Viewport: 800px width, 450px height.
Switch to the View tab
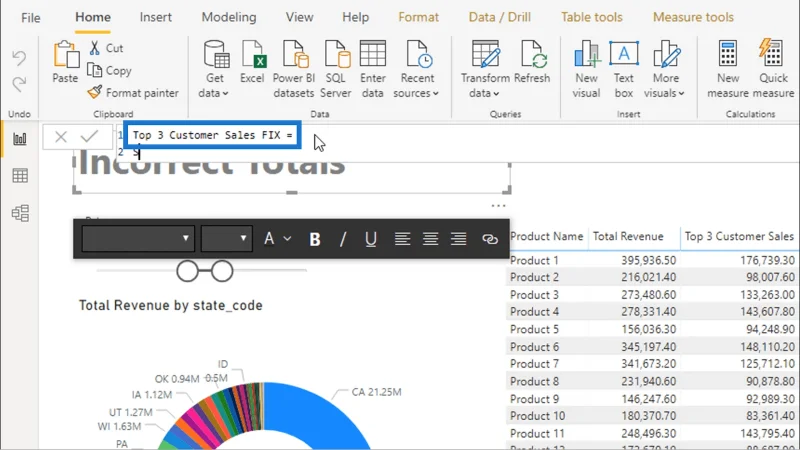pyautogui.click(x=299, y=17)
